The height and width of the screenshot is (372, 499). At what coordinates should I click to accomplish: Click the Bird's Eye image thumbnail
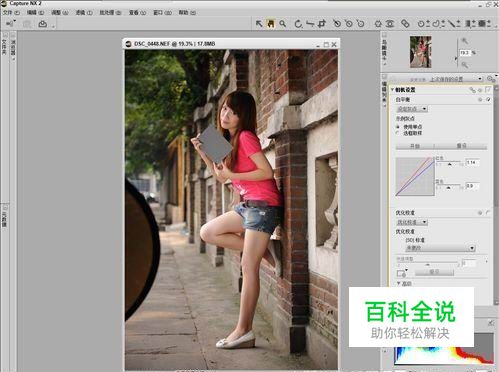[420, 52]
